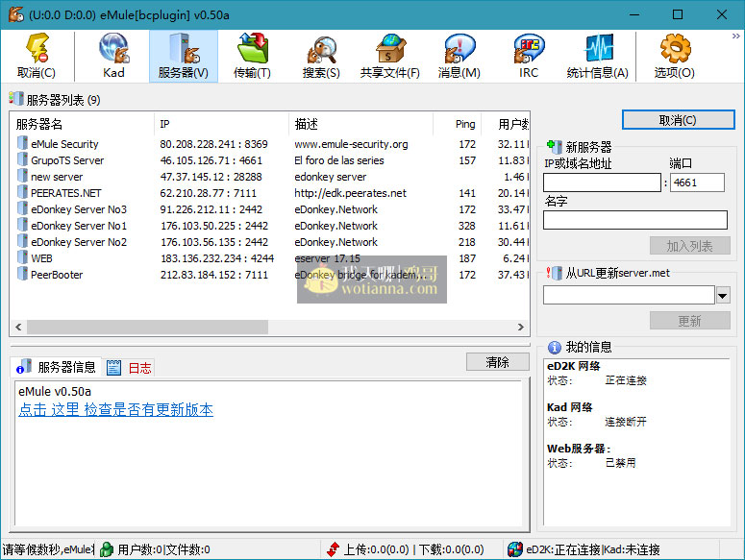745x560 pixels.
Task: Select the eMule Security server row
Action: coord(64,144)
